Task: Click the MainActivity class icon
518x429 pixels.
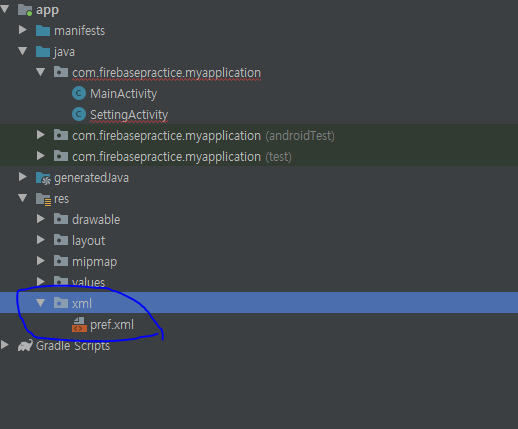Action: tap(79, 93)
